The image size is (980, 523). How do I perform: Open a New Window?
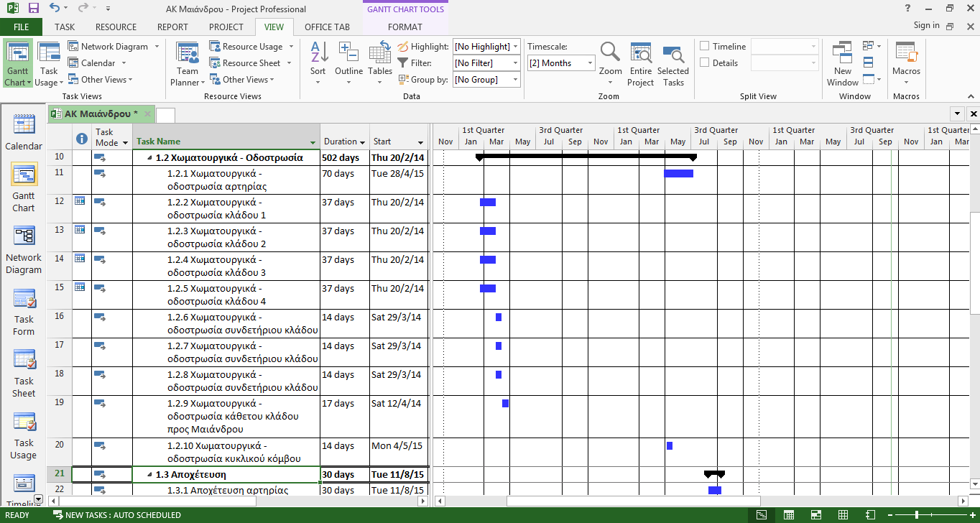coord(843,64)
